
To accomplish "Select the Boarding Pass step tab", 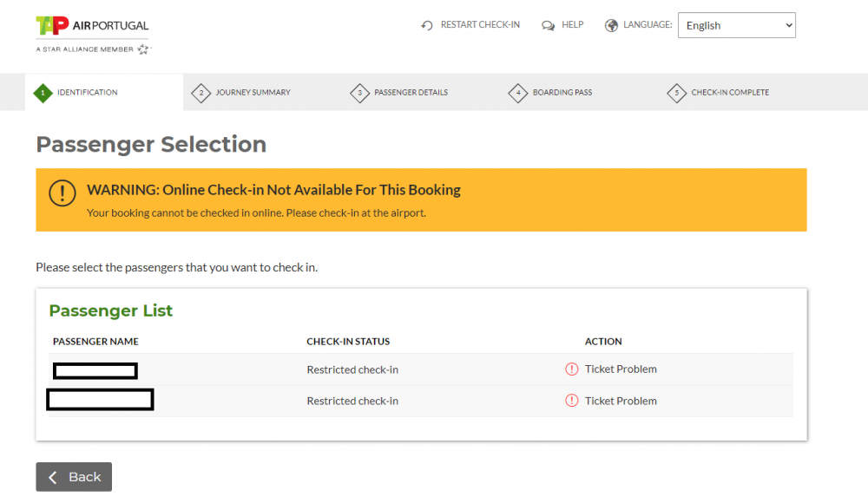I will [x=550, y=93].
